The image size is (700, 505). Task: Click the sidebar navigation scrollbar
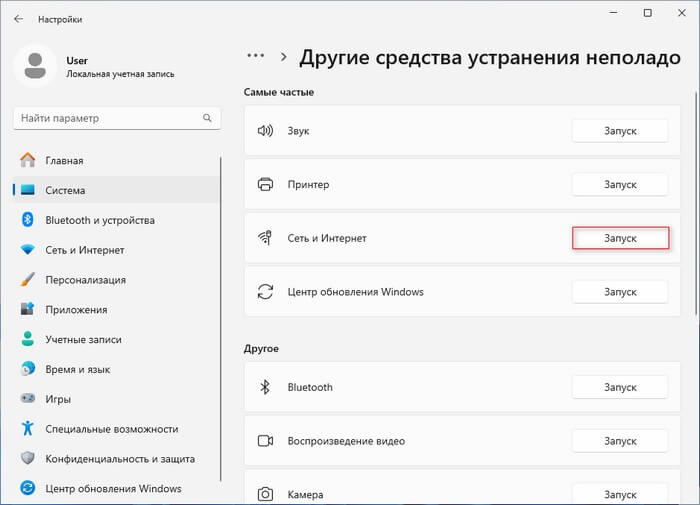pyautogui.click(x=221, y=319)
